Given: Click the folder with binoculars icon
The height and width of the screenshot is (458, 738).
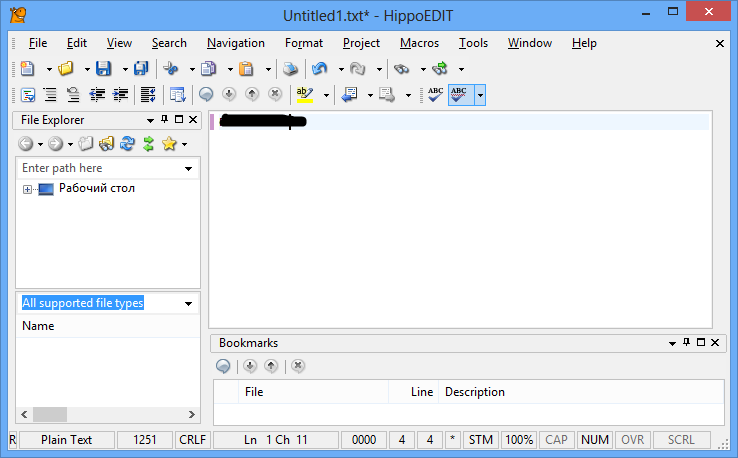Looking at the screenshot, I should [106, 143].
